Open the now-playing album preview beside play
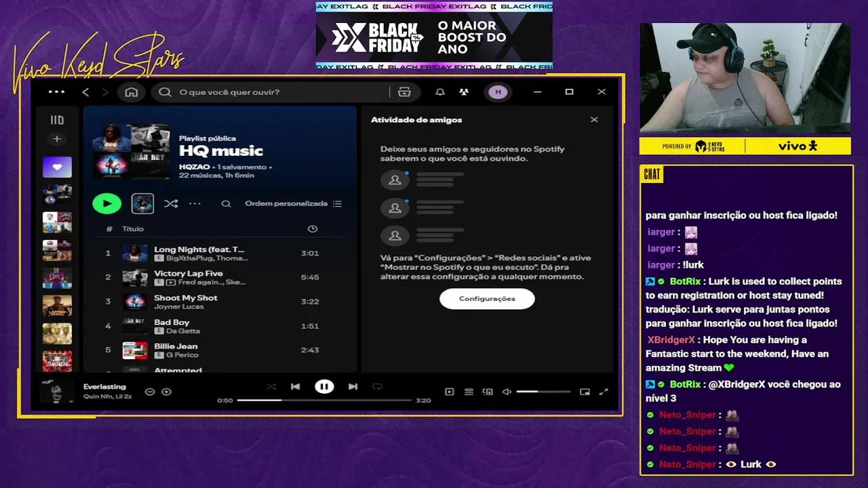Screen dimensions: 868x488 (142, 203)
